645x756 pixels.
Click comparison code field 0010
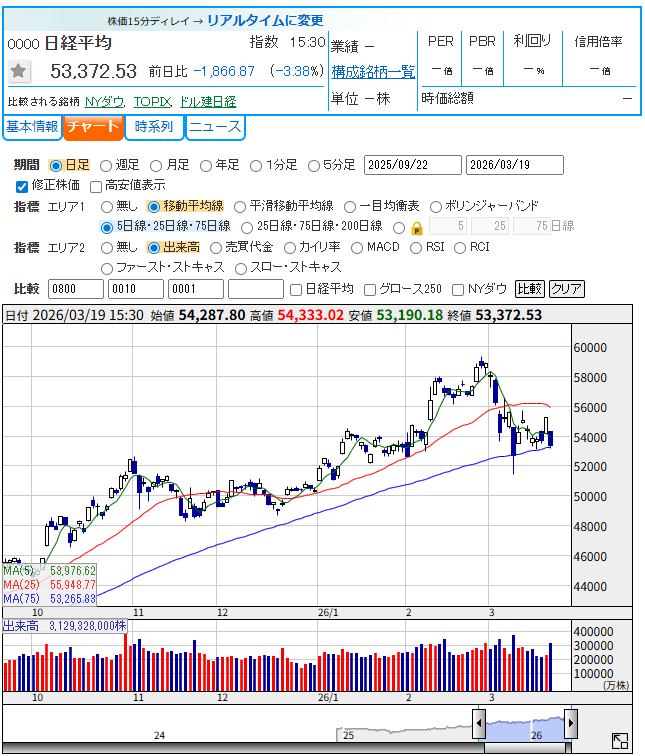pos(136,289)
